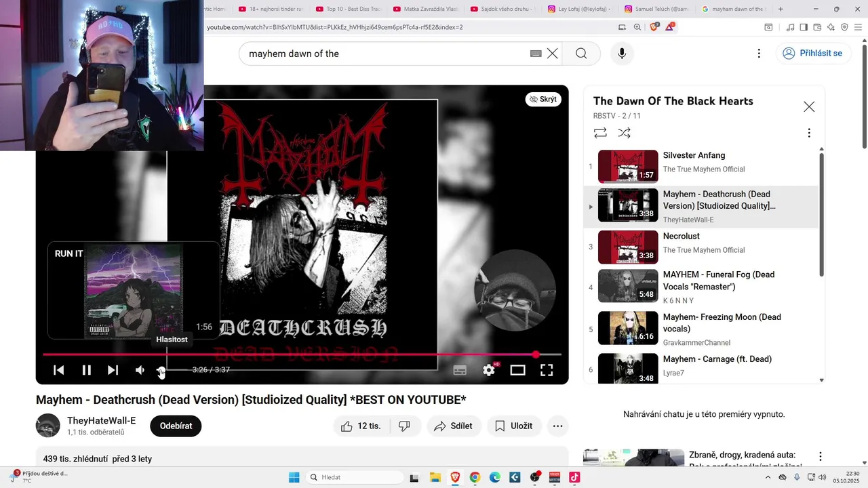The width and height of the screenshot is (868, 488).
Task: Open options for Zbraně, drogy recommended video
Action: pyautogui.click(x=820, y=457)
